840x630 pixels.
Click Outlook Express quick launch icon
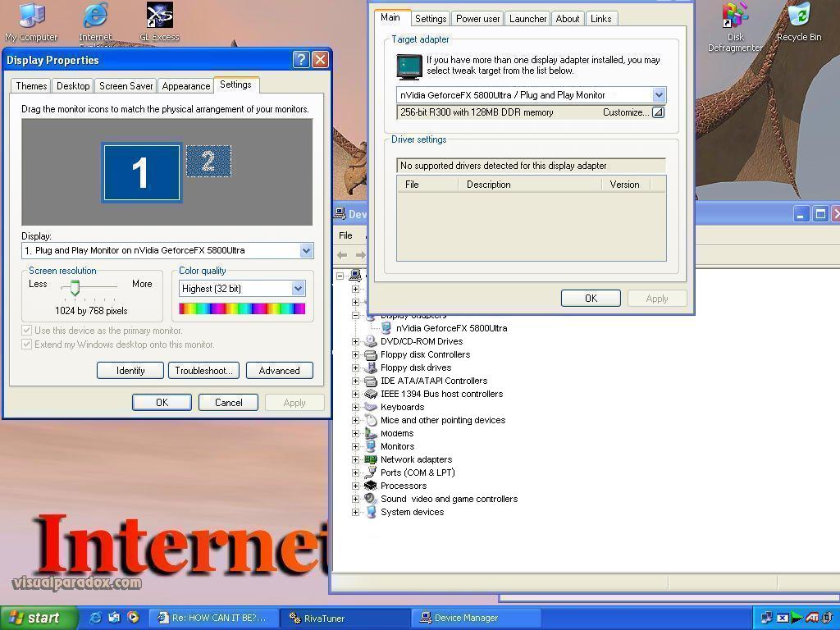114,618
